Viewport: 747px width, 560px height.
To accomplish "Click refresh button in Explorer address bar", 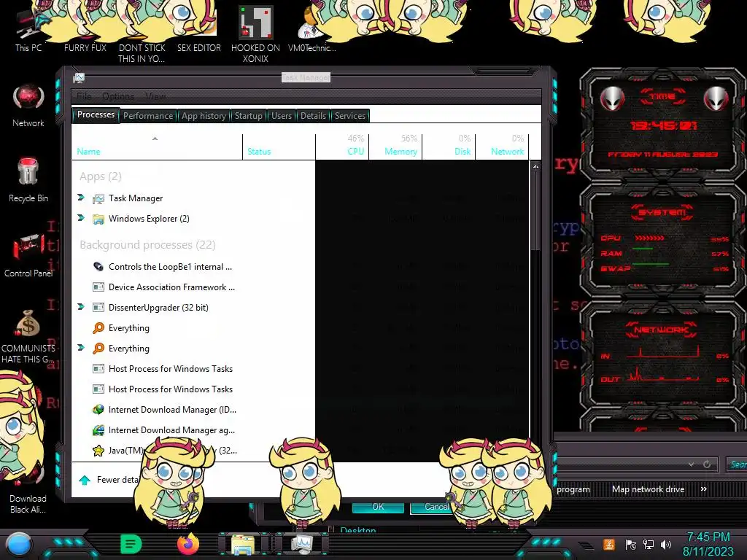I will point(707,464).
